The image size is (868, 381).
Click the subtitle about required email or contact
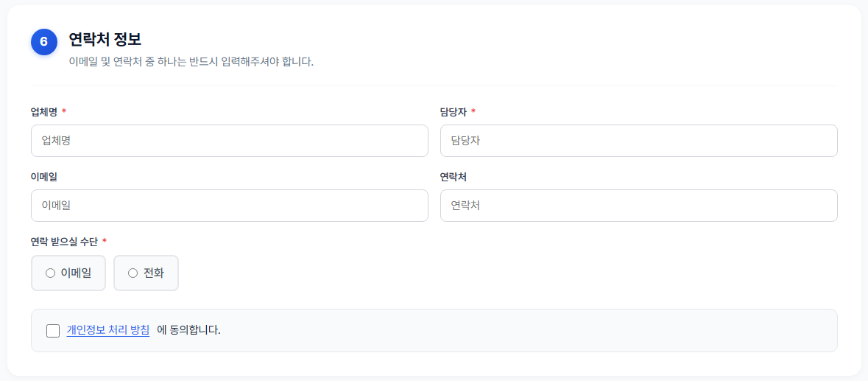click(x=191, y=61)
